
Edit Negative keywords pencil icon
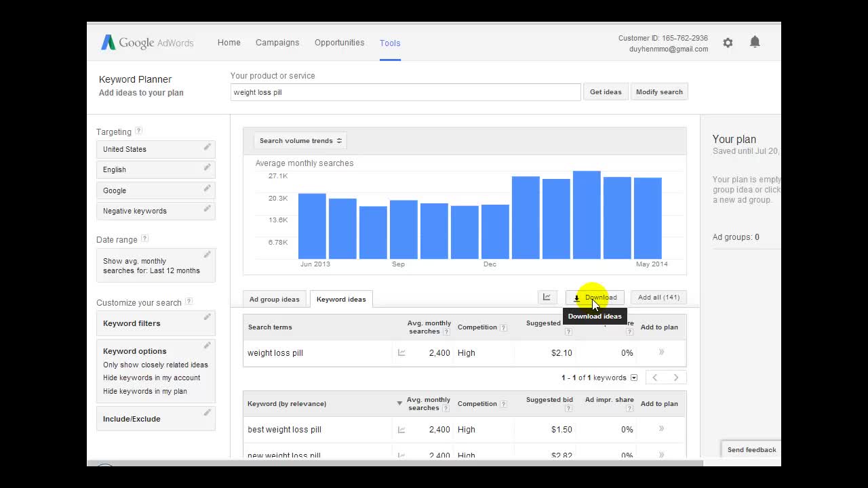click(x=208, y=209)
